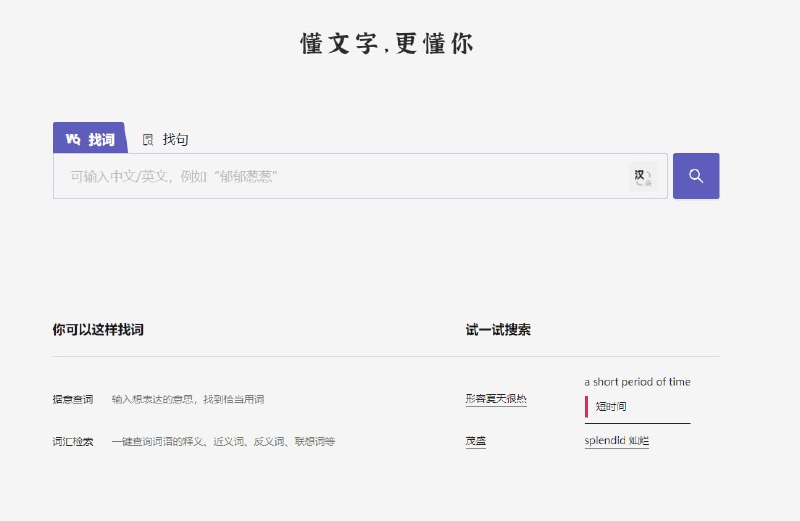Click the 词汇检索 label

tap(73, 441)
